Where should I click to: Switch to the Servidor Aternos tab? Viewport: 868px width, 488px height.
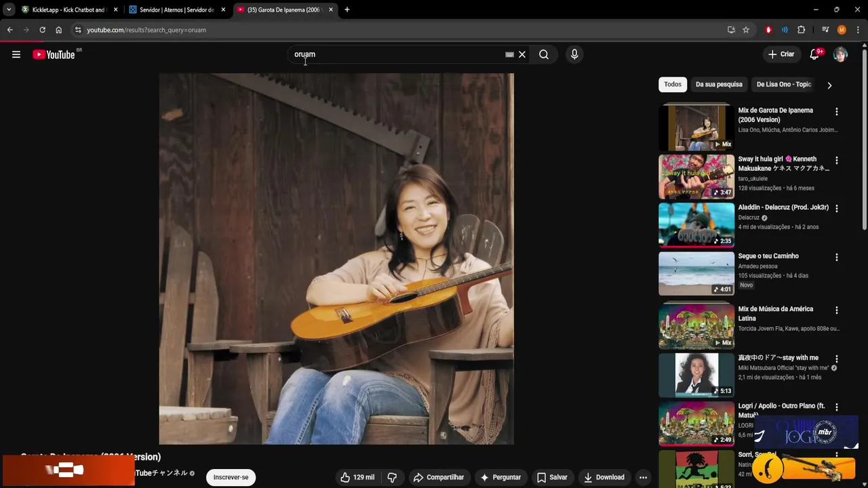point(176,9)
